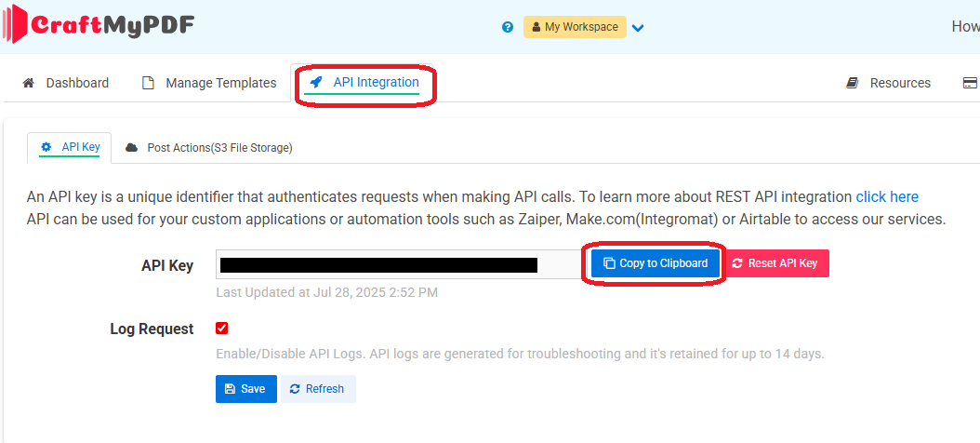Click the Refresh button
The height and width of the screenshot is (443, 980).
(318, 389)
